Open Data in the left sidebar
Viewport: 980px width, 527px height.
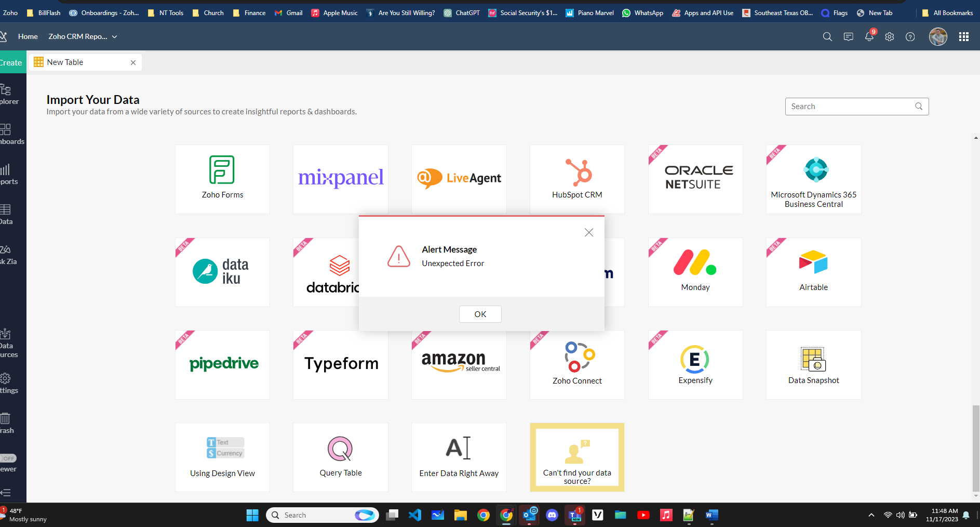coord(6,214)
